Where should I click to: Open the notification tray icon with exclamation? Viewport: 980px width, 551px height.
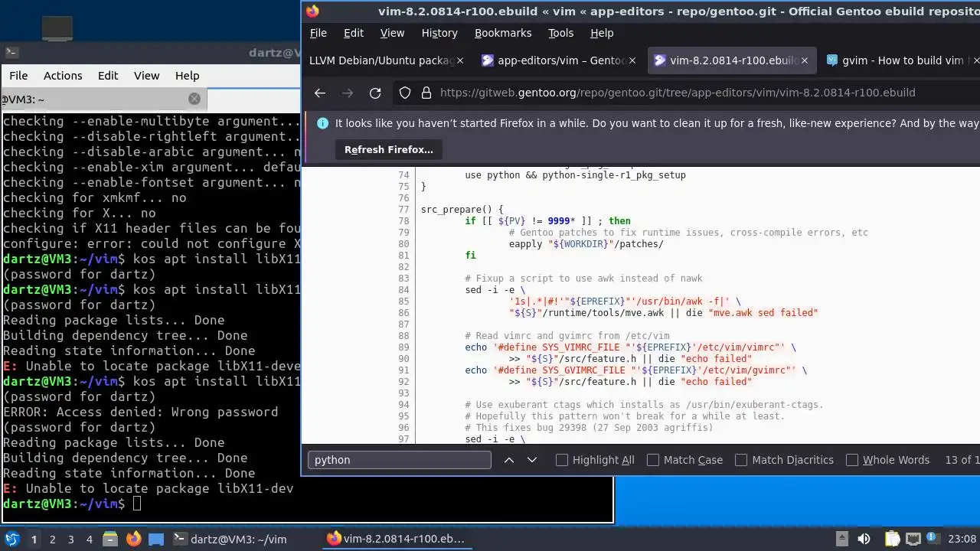coord(933,539)
